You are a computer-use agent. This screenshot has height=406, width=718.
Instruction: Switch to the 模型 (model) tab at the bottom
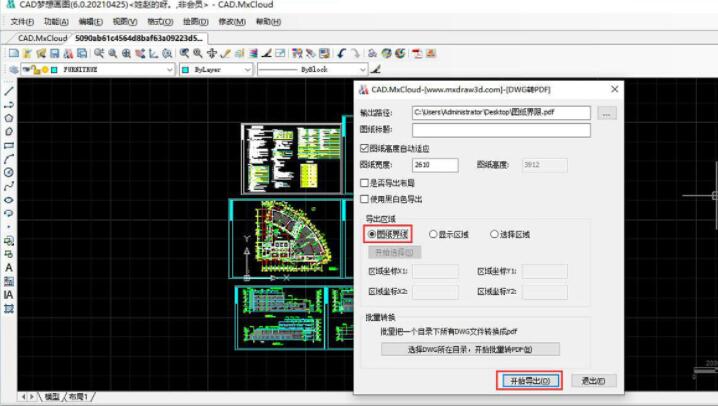[x=52, y=396]
